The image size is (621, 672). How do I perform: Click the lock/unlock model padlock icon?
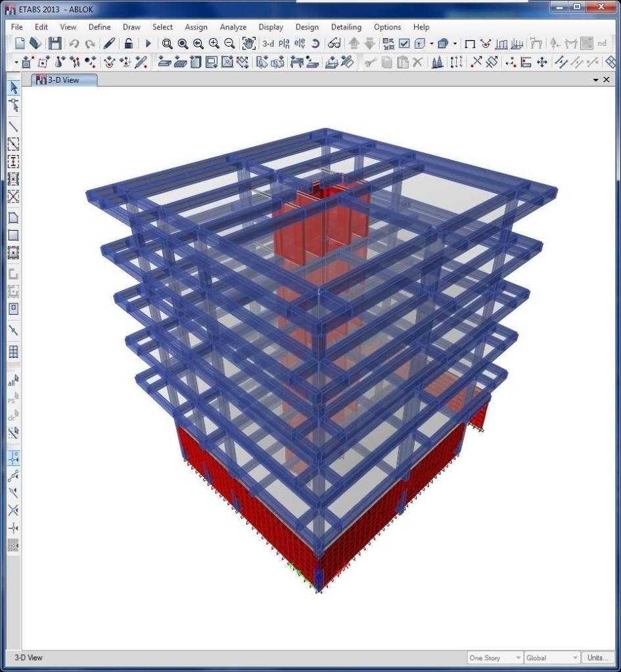(x=129, y=43)
